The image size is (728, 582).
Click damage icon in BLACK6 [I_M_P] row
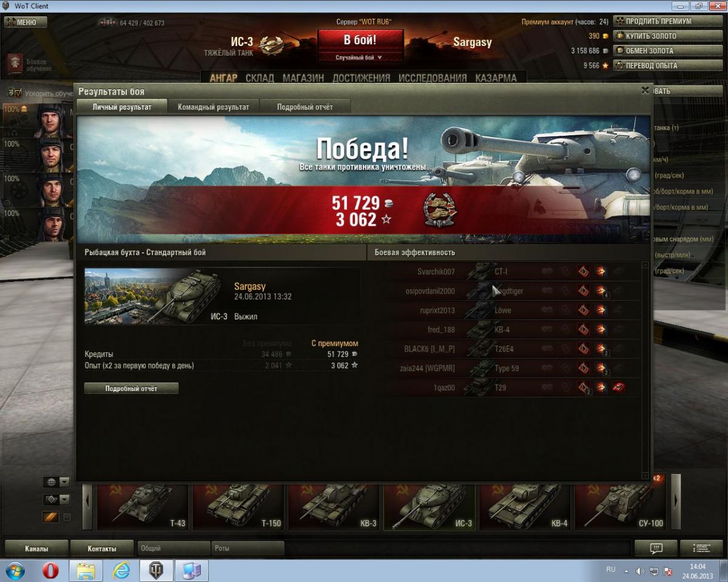(x=601, y=349)
